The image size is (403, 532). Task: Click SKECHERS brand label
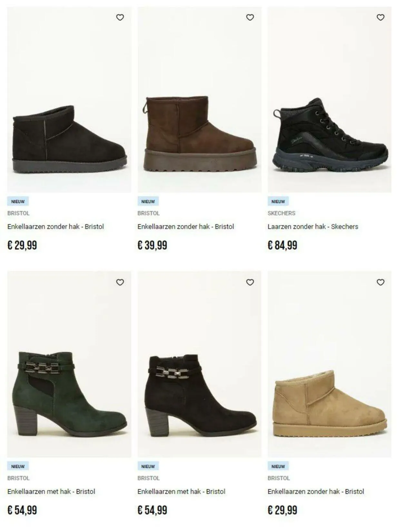(x=281, y=213)
